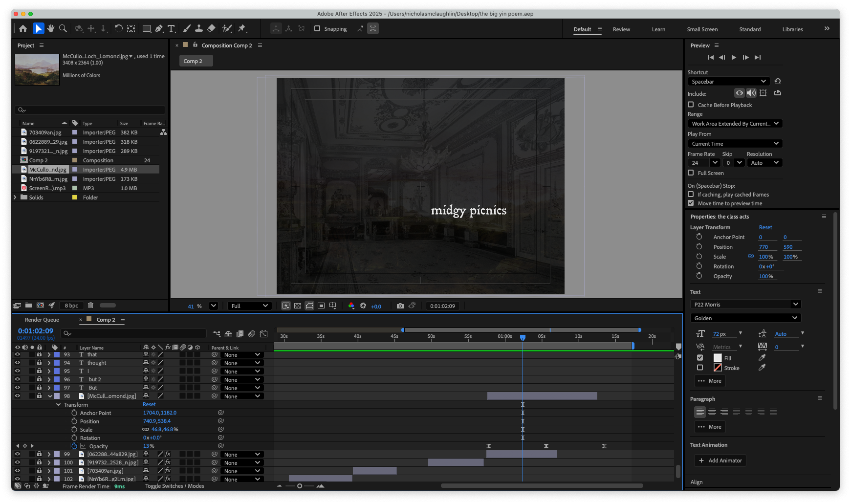Select the Hand tool in toolbar

tap(51, 29)
